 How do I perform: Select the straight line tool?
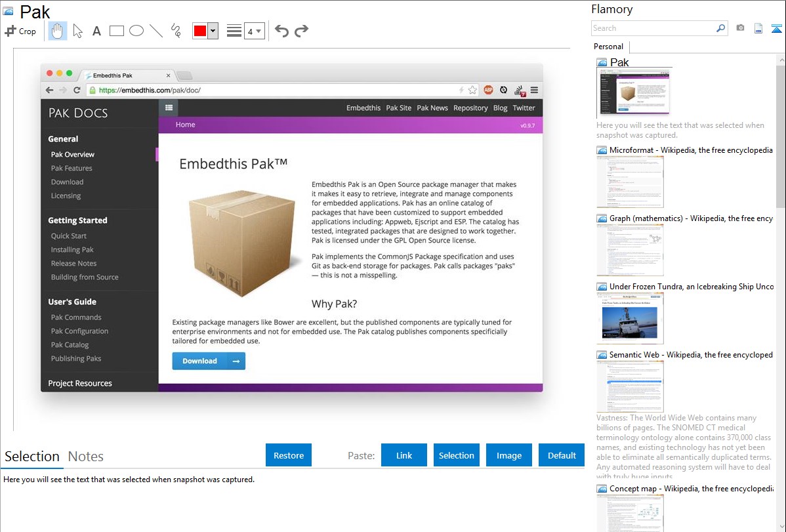[156, 31]
